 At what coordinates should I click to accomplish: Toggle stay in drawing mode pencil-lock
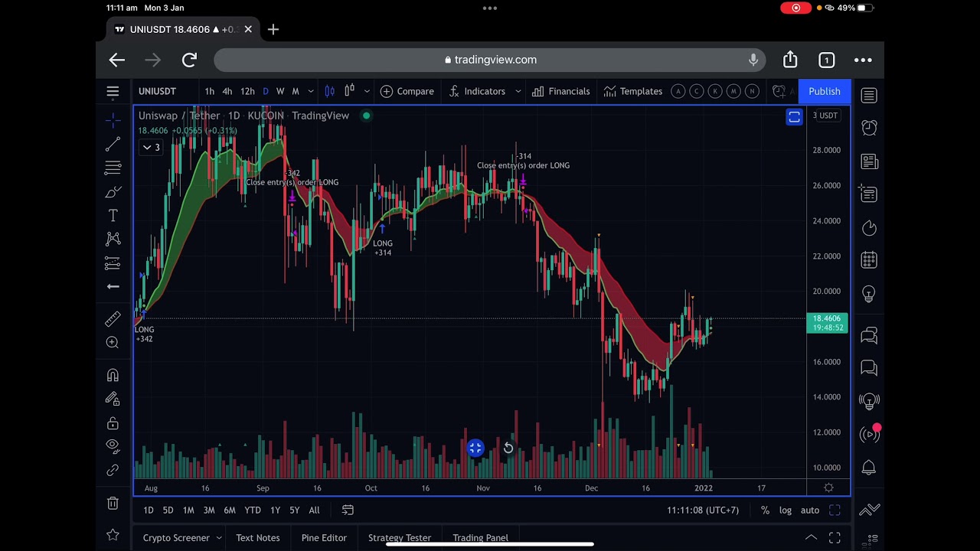coord(113,399)
